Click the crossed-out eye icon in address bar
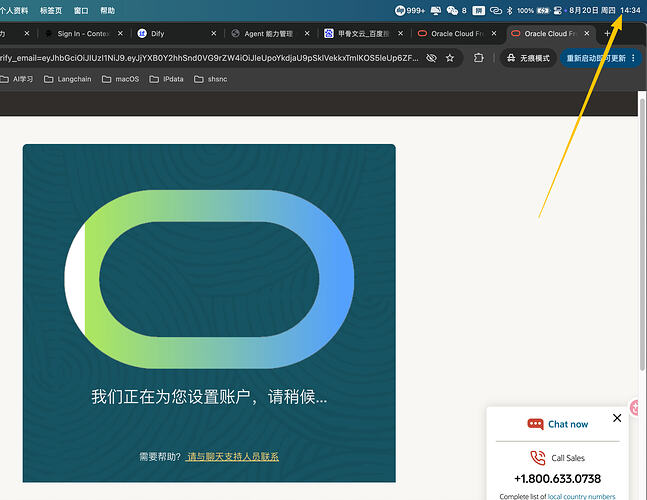647x500 pixels. [431, 58]
